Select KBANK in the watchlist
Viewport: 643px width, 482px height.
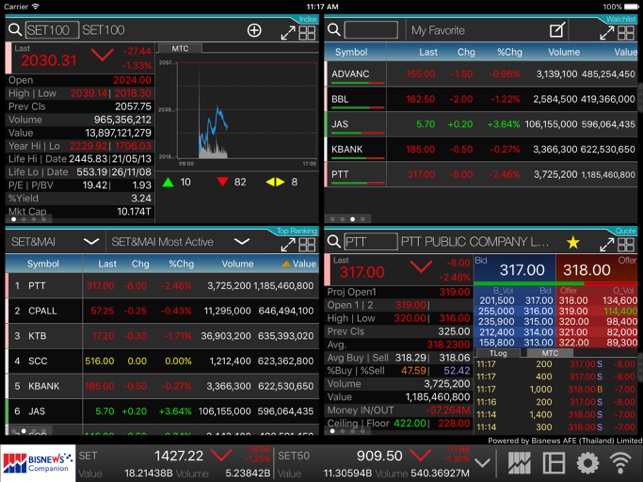[x=481, y=149]
